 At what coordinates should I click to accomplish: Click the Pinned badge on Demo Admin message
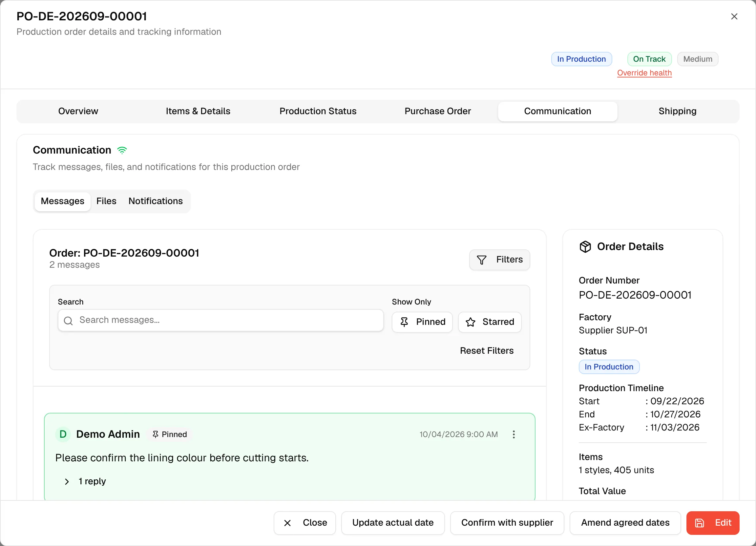coord(170,434)
